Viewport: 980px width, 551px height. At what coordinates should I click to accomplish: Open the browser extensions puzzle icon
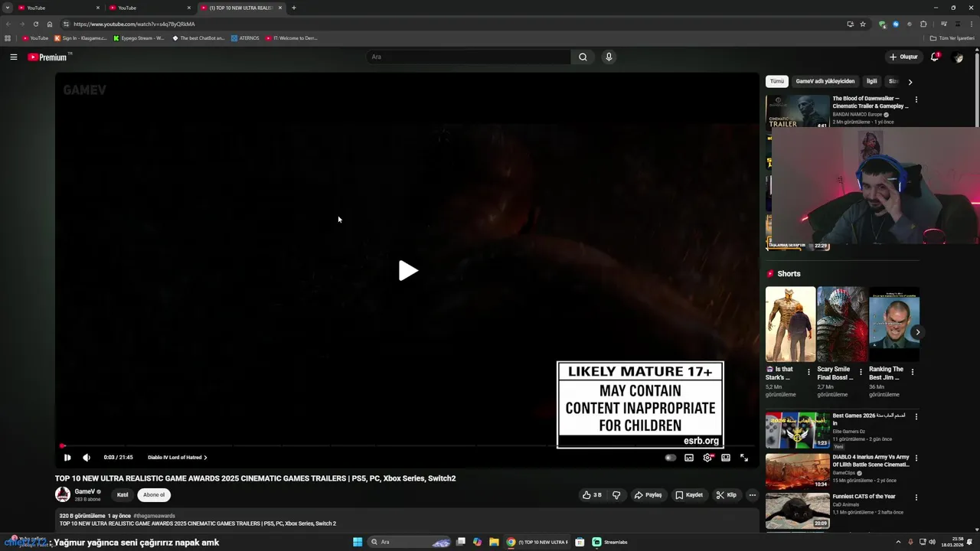coord(923,24)
